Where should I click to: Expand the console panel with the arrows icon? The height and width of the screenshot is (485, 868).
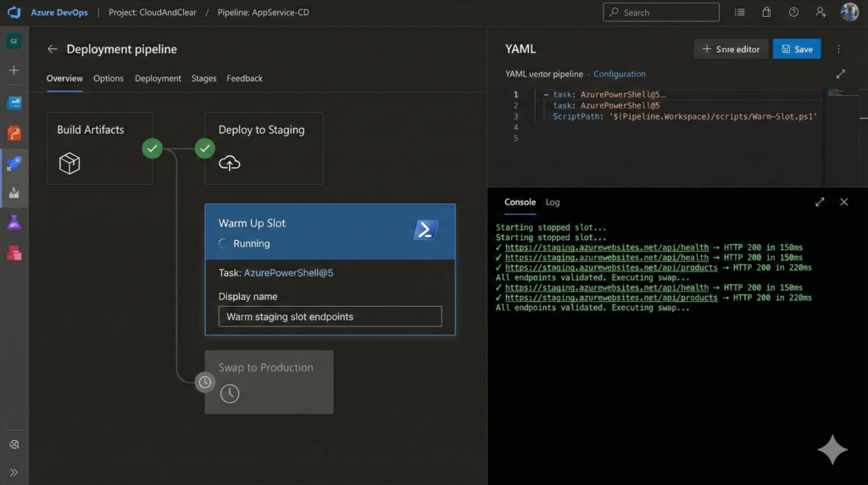(820, 202)
